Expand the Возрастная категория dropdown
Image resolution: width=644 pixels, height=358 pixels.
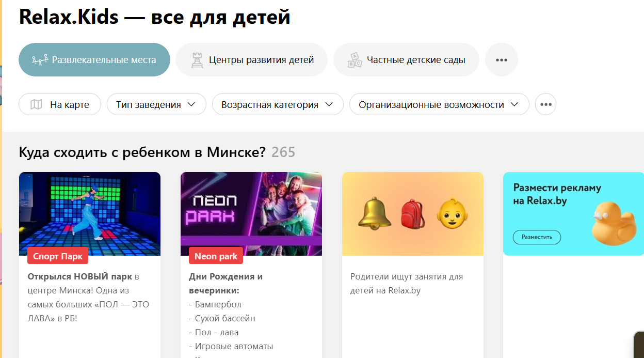coord(278,104)
